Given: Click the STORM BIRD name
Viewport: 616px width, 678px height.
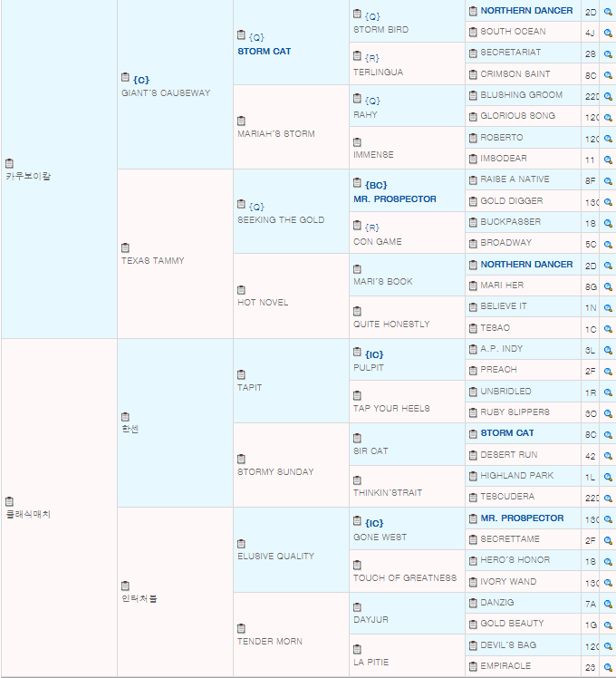Looking at the screenshot, I should point(380,30).
